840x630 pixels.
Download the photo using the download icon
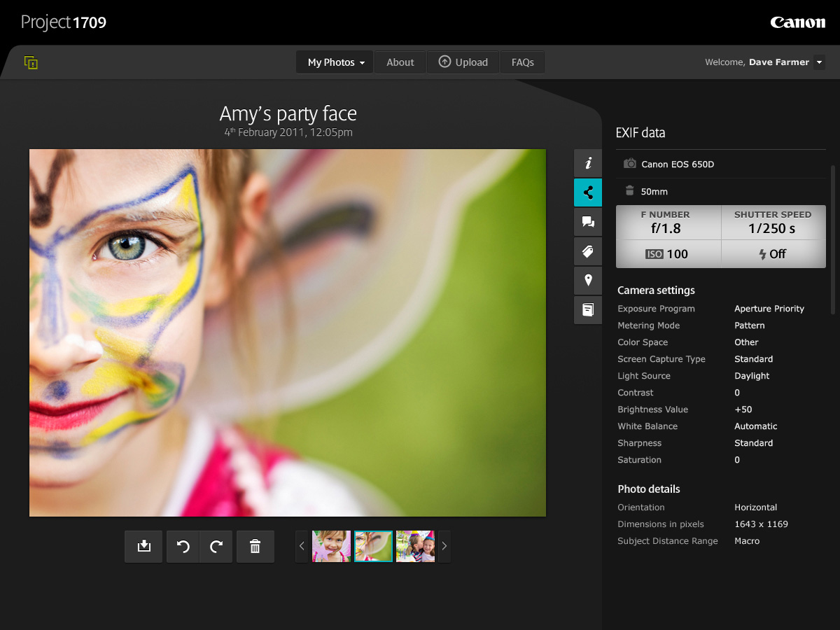(x=144, y=547)
